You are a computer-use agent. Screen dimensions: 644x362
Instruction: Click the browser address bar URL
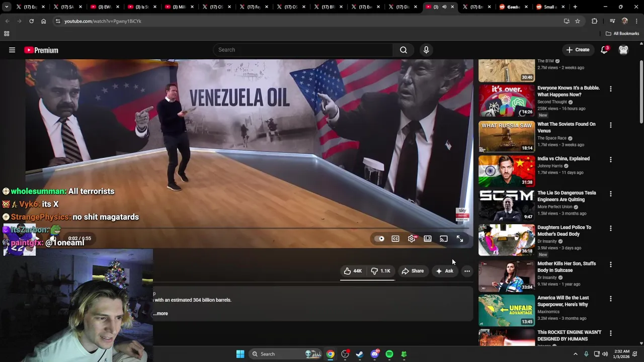click(x=103, y=21)
